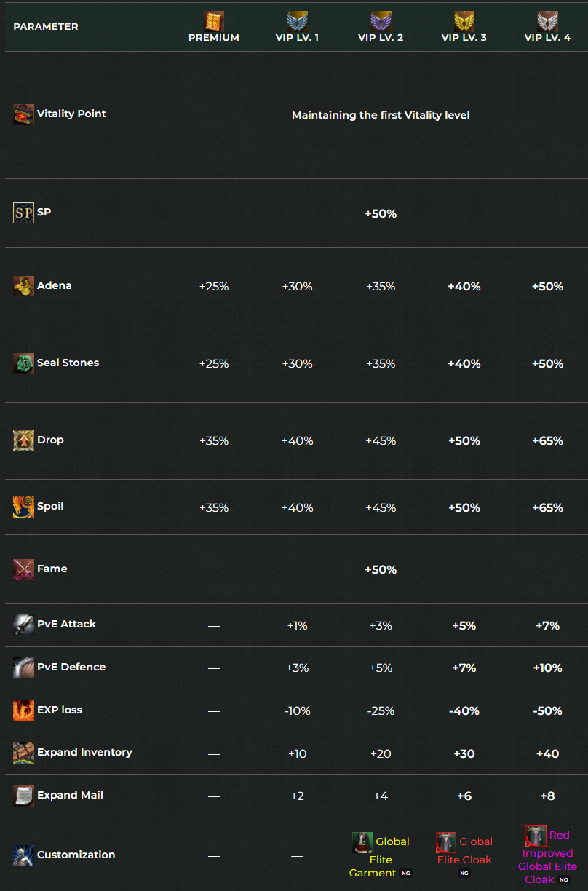
Task: Click the Vitality Point chest icon
Action: click(23, 114)
